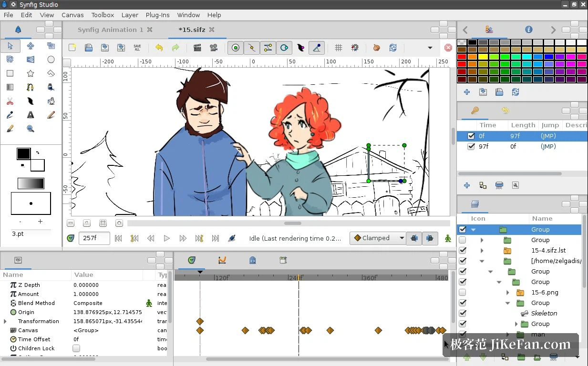Play the animation
588x366 pixels.
click(166, 238)
